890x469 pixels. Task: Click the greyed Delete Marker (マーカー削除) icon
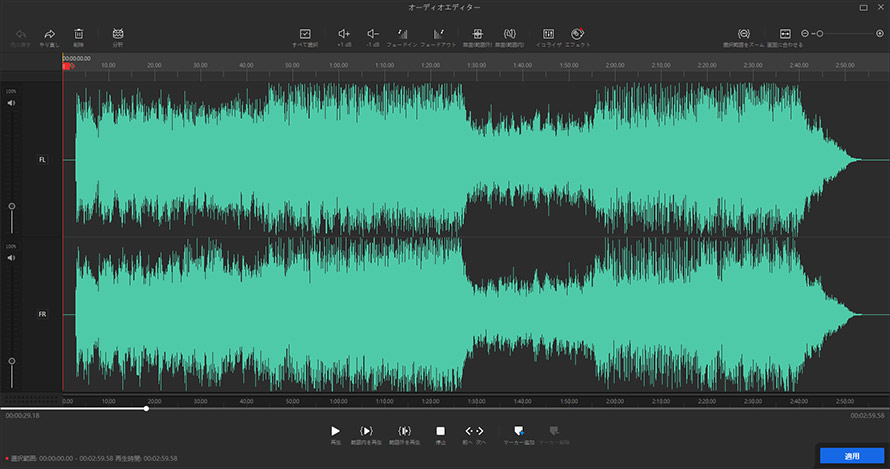pyautogui.click(x=554, y=431)
